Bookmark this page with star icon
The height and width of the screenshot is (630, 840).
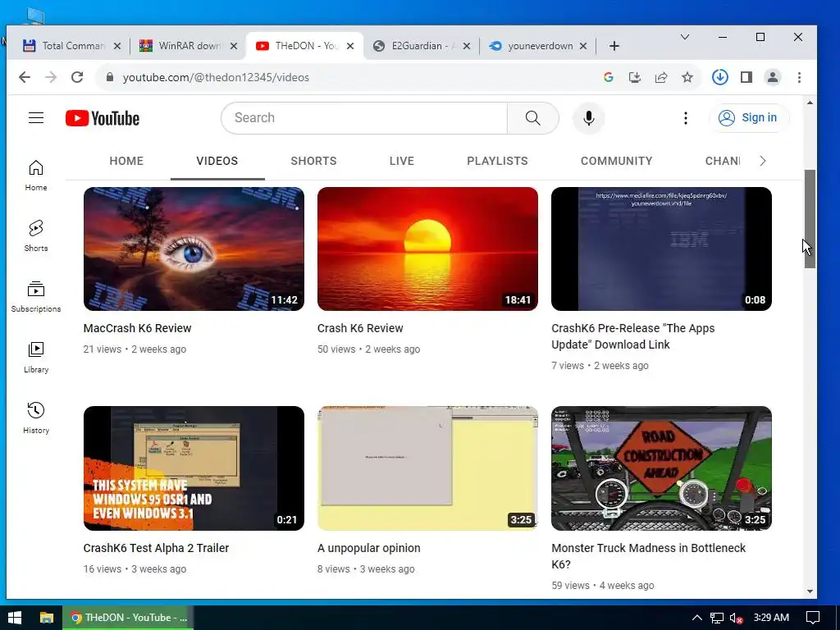(687, 77)
